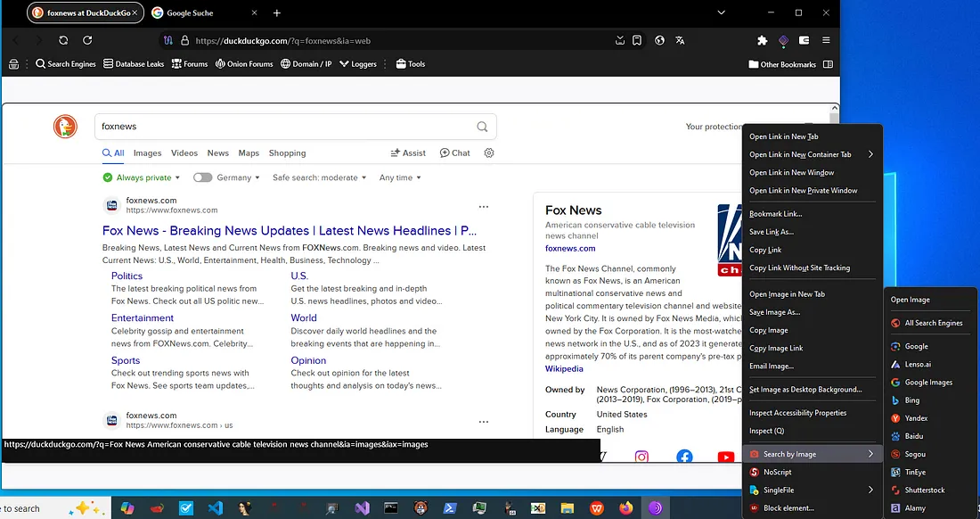Click the browser extensions puzzle icon
Viewport: 980px width, 519px height.
coord(762,40)
